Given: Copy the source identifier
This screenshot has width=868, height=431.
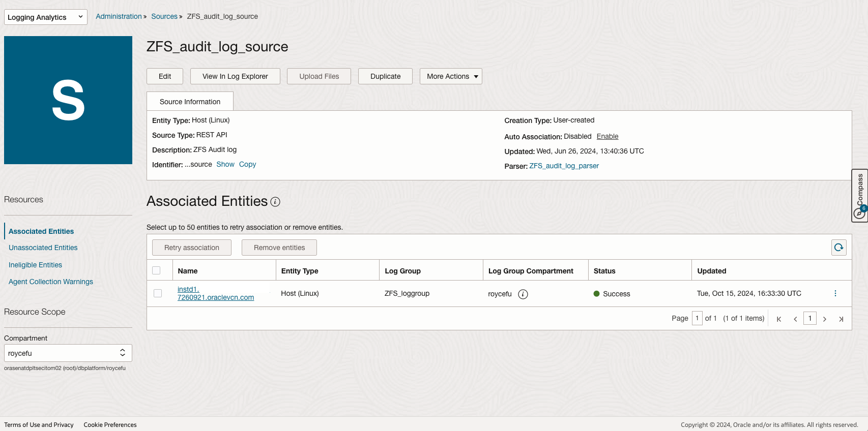Looking at the screenshot, I should point(247,164).
